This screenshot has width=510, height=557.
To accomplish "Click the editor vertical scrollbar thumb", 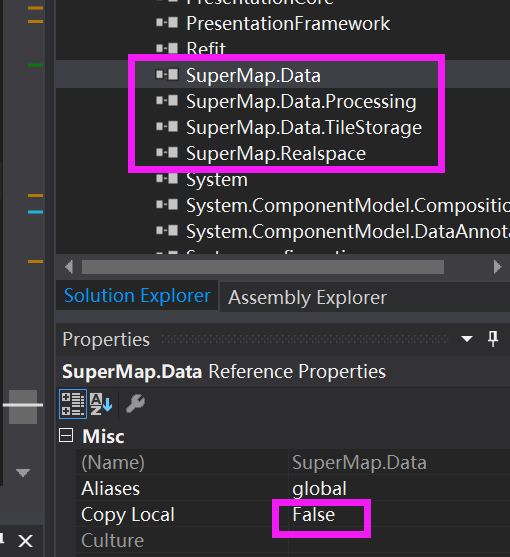I will point(23,407).
